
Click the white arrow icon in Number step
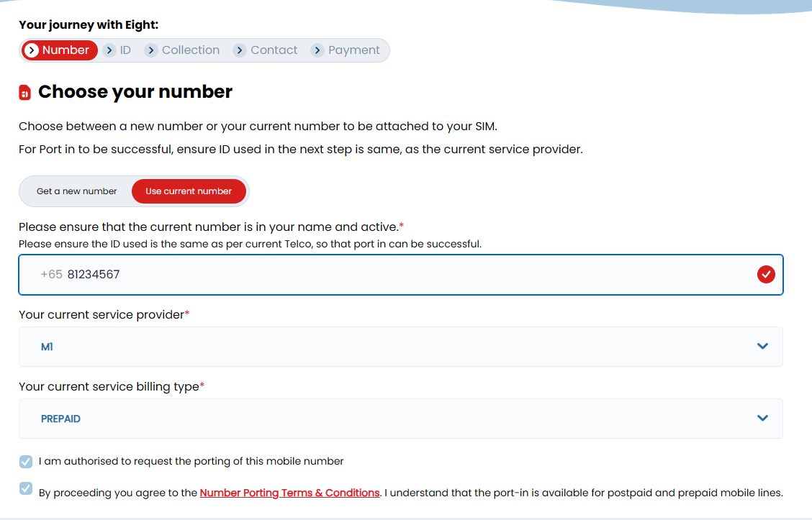[32, 50]
